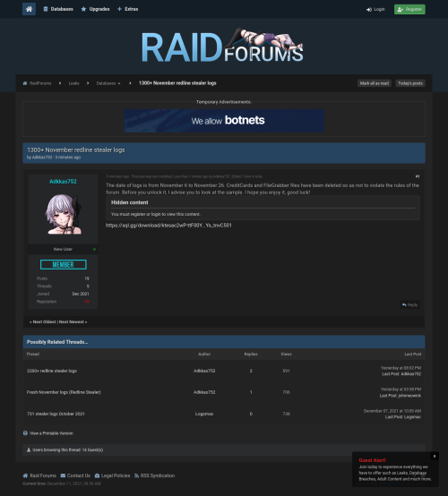Click the footer Raid Forums home icon
The image size is (448, 496).
click(25, 475)
